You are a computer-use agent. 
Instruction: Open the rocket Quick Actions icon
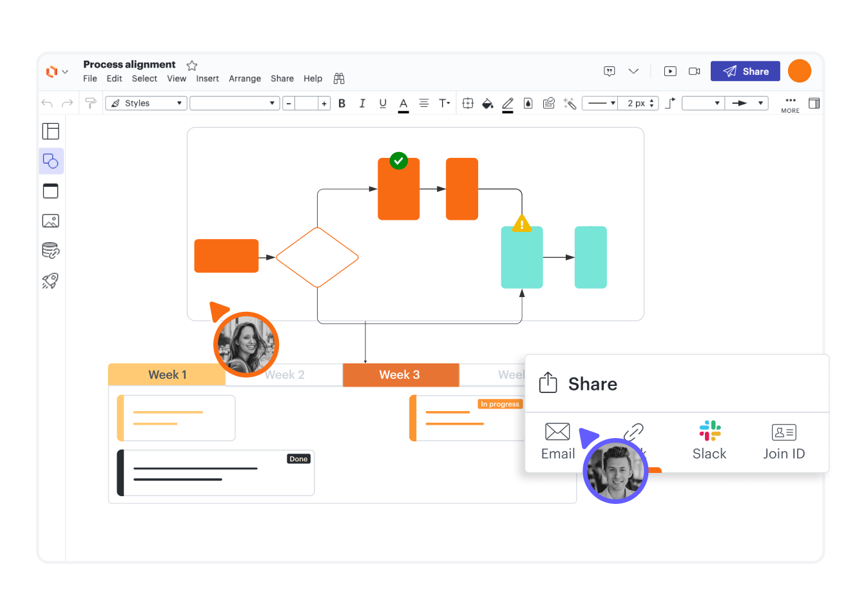(50, 280)
